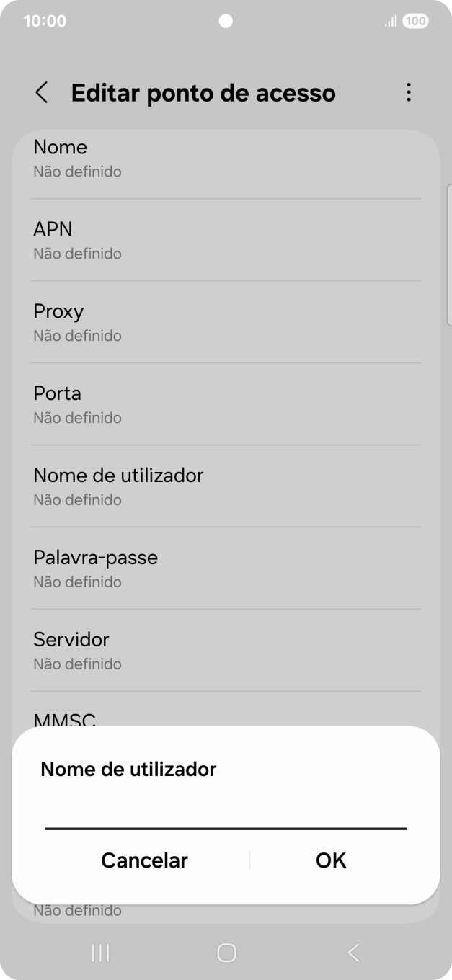This screenshot has width=452, height=980.
Task: Confirm with the OK button
Action: click(330, 860)
